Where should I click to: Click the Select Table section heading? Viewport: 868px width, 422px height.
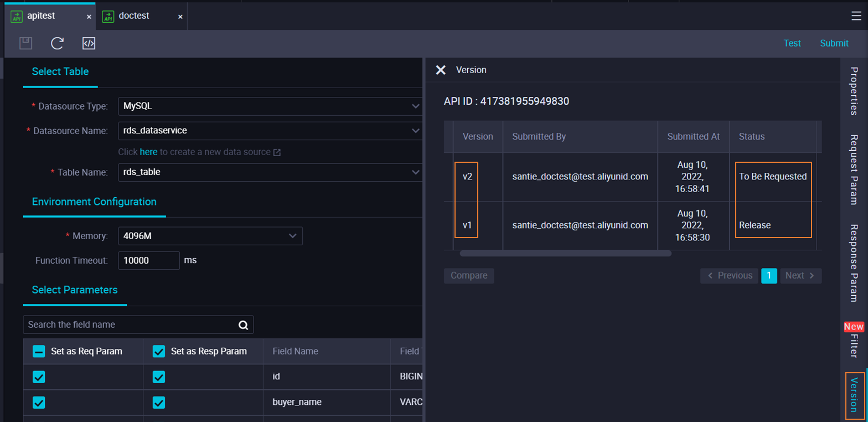60,71
